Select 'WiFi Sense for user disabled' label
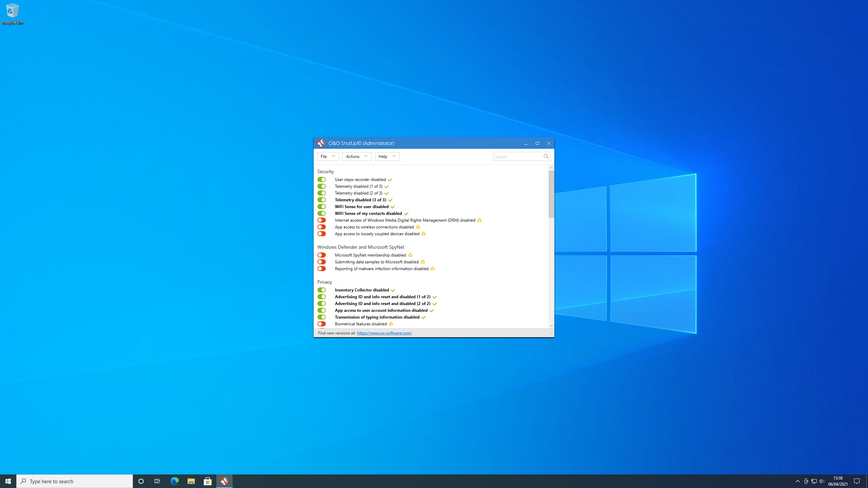The height and width of the screenshot is (488, 868). click(362, 207)
